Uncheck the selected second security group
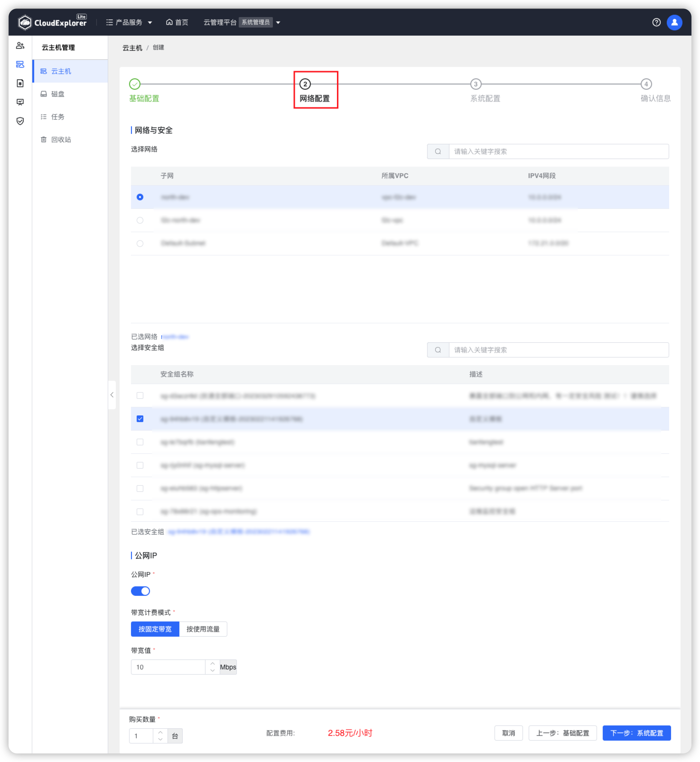Screen dimensions: 700x762 [x=140, y=419]
